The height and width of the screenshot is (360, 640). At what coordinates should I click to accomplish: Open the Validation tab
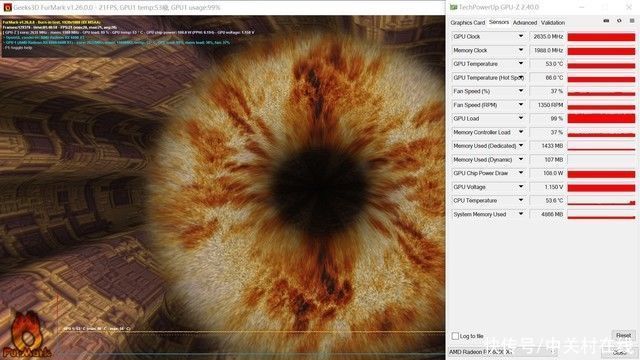[553, 23]
